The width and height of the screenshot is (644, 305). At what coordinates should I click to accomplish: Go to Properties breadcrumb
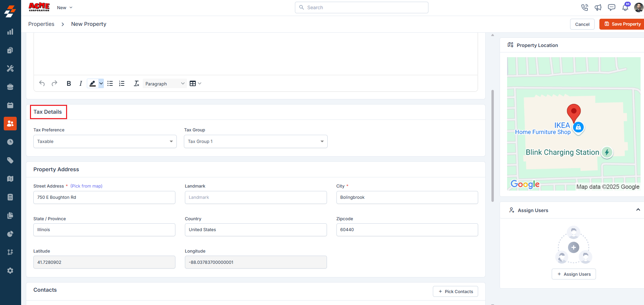pos(41,24)
